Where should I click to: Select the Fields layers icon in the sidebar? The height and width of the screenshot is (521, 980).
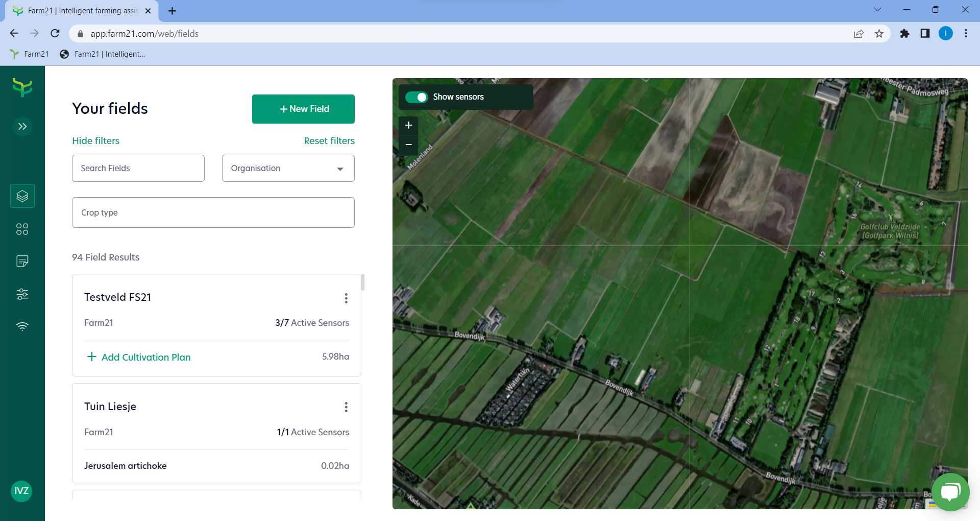tap(22, 196)
